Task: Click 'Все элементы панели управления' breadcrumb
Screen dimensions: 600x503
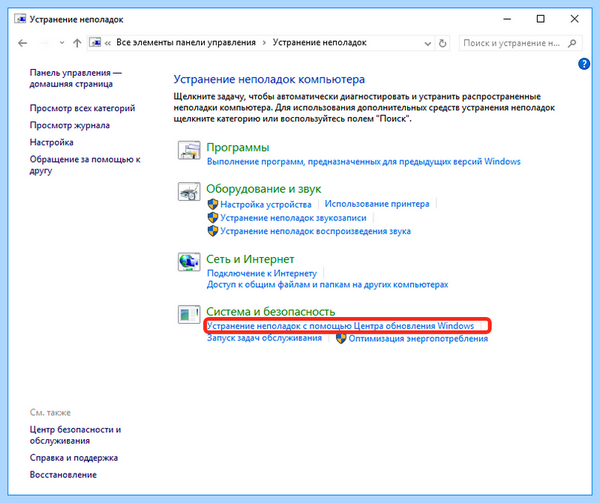Action: 186,42
